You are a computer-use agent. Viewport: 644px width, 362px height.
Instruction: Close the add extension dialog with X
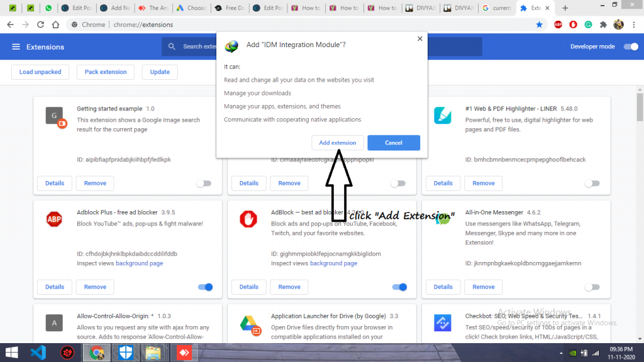pos(419,38)
